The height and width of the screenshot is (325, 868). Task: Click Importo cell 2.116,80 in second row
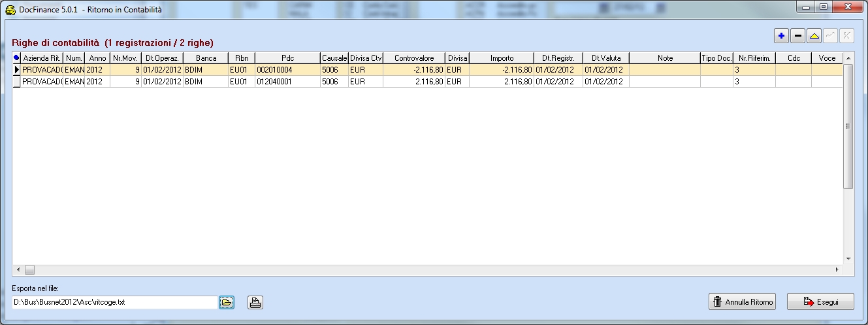(x=502, y=81)
